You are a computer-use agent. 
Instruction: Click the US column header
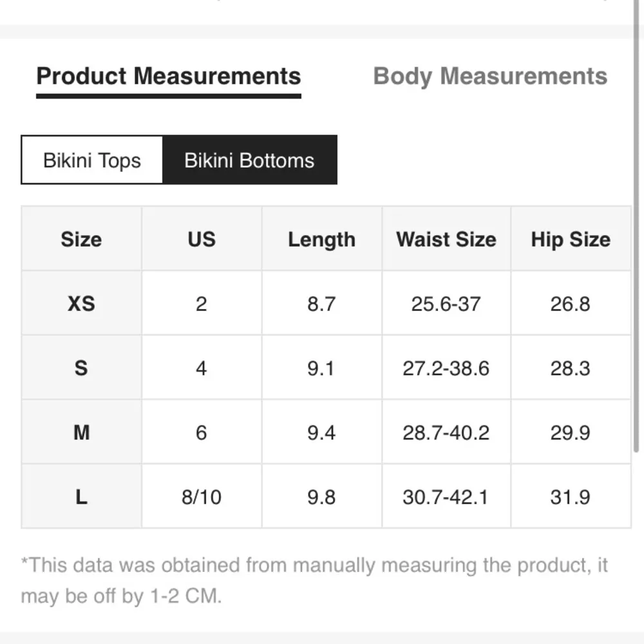coord(202,240)
